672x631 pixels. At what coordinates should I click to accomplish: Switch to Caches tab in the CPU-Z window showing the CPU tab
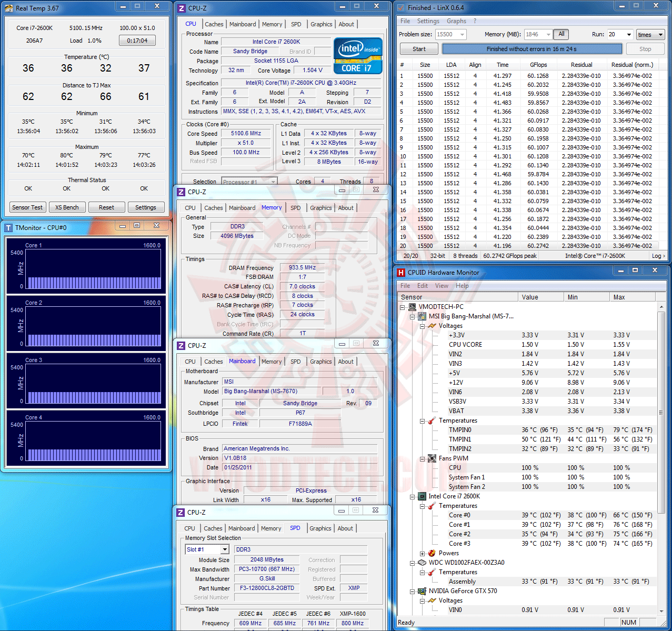tap(214, 24)
